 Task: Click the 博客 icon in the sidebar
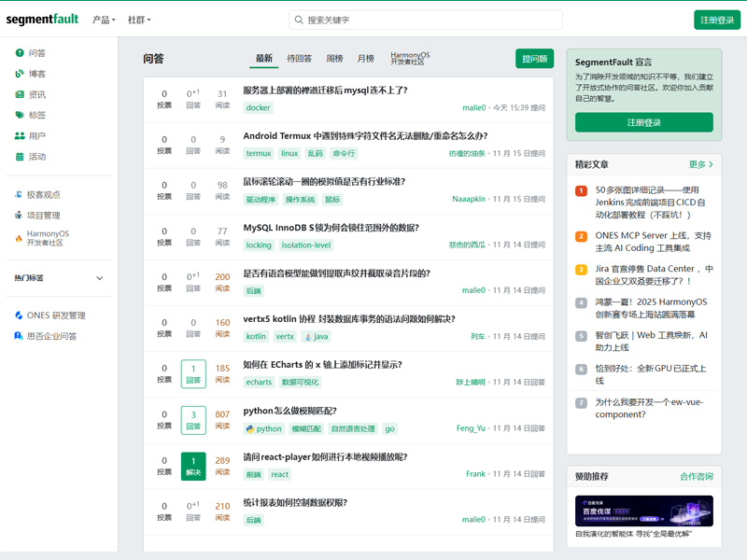click(20, 74)
